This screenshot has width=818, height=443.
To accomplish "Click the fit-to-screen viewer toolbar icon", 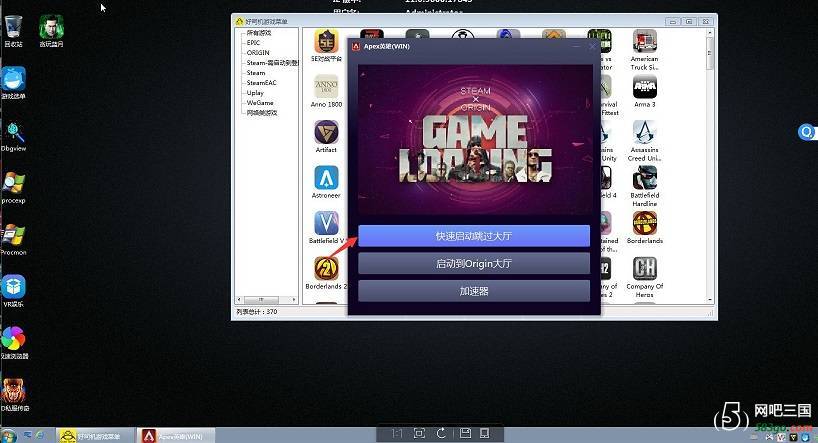I will click(419, 433).
